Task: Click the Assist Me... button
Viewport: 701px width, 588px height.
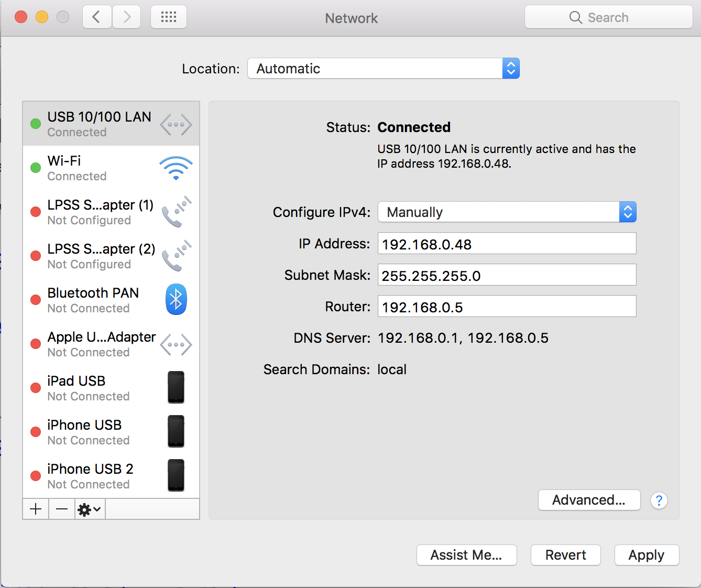Action: click(467, 555)
